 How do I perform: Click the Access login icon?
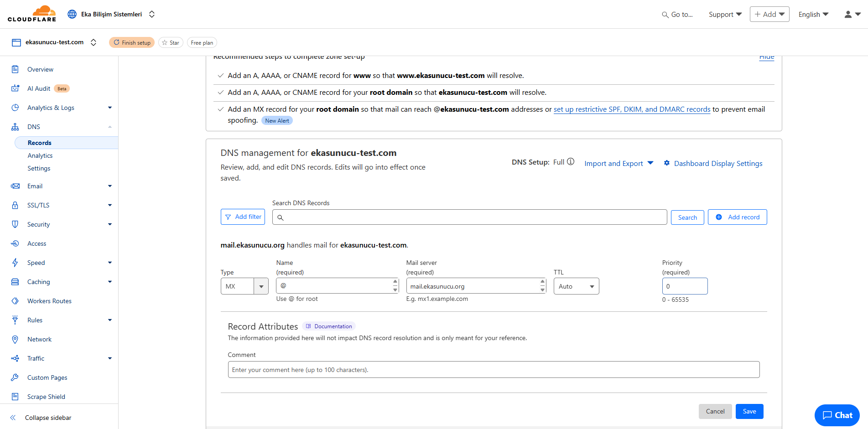15,243
